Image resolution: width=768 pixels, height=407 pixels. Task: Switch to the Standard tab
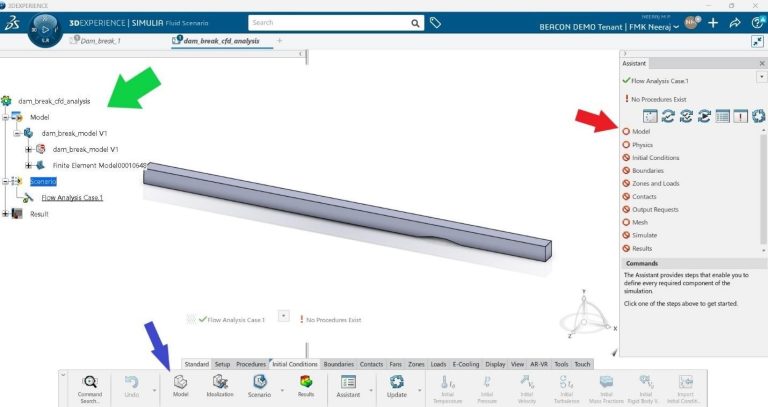[197, 364]
